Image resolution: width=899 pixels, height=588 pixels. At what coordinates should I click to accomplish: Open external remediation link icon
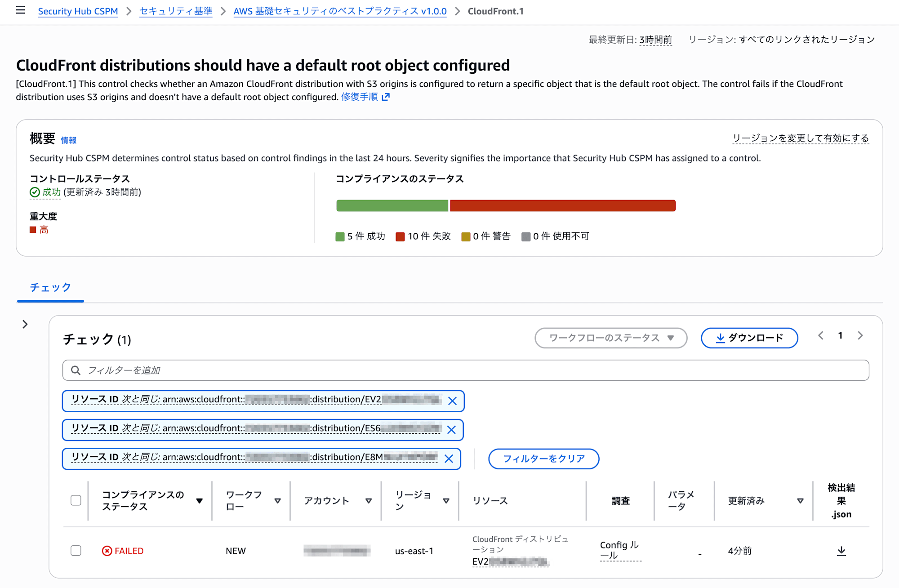pos(386,97)
